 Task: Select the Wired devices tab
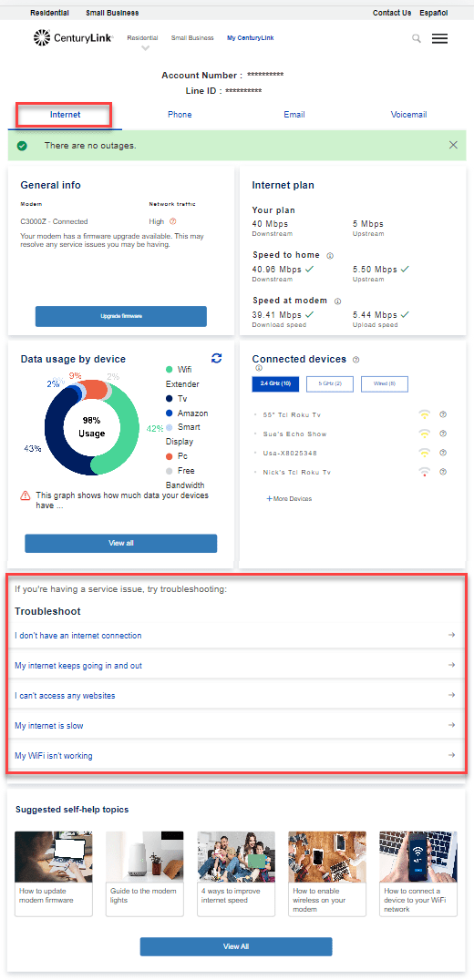[x=385, y=383]
